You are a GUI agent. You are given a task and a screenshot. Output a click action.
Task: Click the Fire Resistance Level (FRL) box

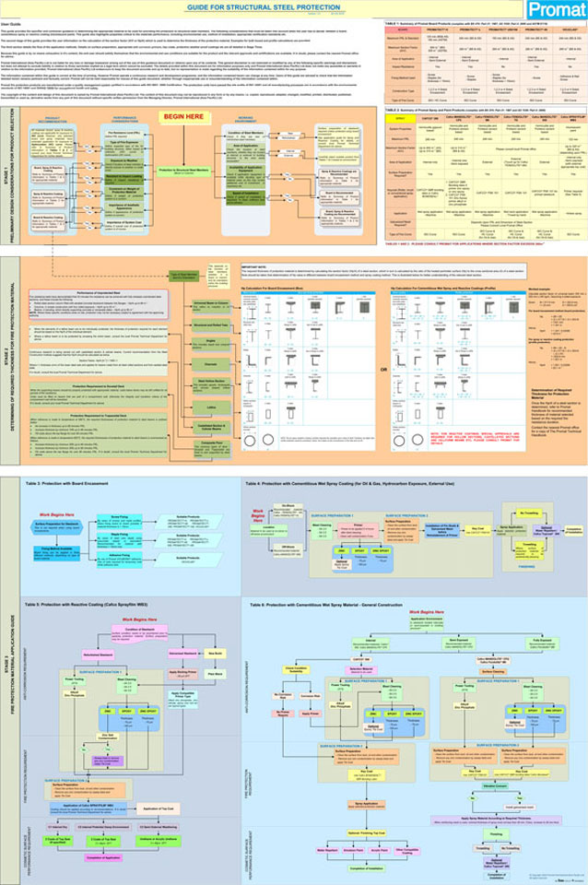(124, 135)
